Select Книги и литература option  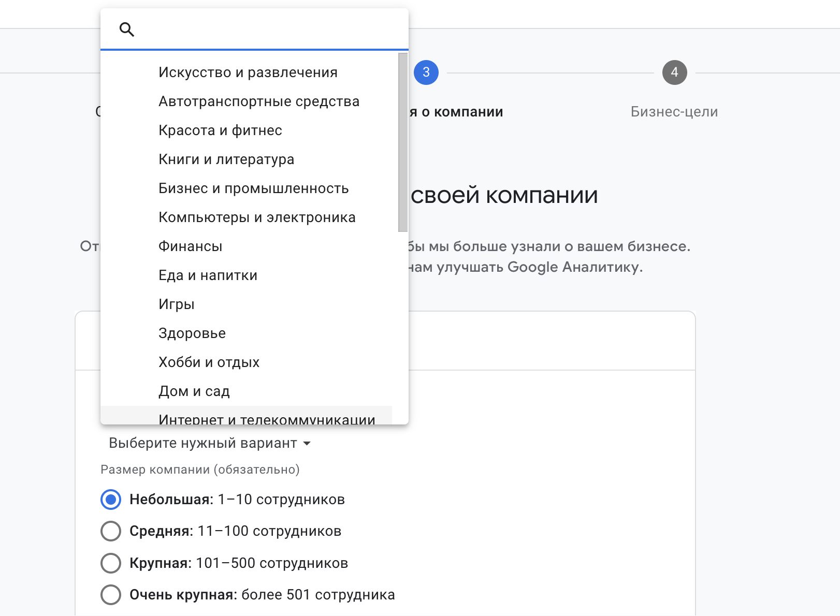tap(226, 159)
